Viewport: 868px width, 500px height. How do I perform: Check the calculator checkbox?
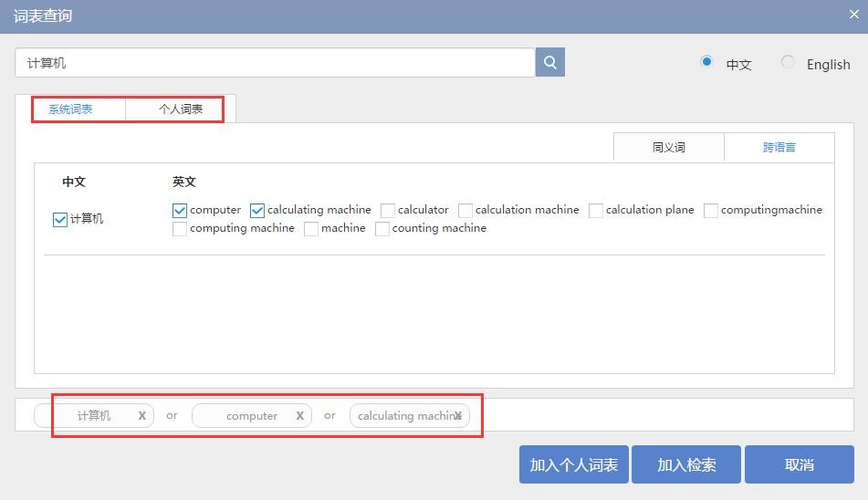coord(388,211)
